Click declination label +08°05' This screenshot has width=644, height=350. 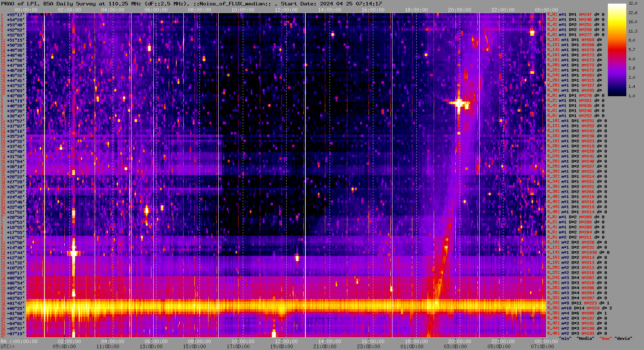16,278
